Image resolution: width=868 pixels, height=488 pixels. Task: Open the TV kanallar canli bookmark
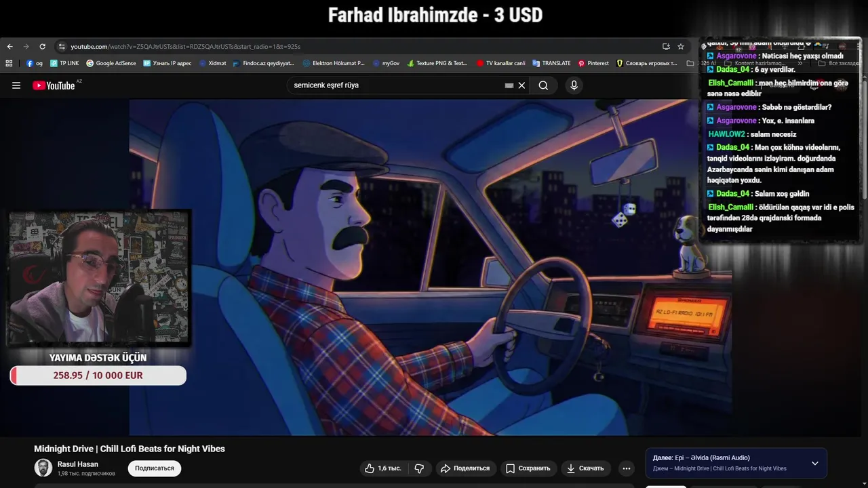coord(500,63)
